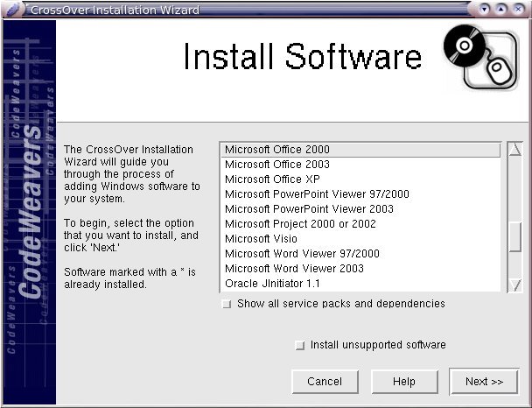Check Install unsupported software box
Image resolution: width=532 pixels, height=408 pixels.
tap(300, 346)
